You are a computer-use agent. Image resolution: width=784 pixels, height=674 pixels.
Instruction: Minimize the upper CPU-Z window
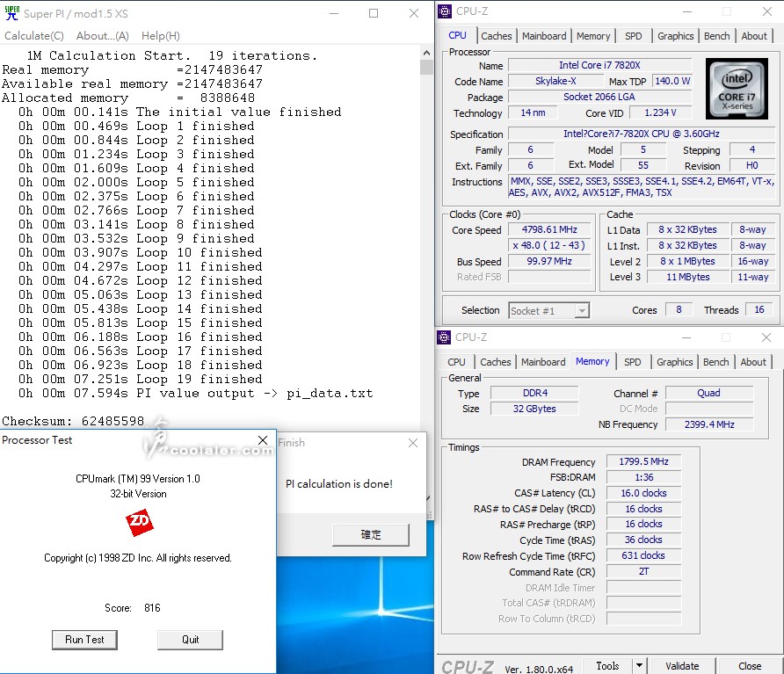(687, 11)
